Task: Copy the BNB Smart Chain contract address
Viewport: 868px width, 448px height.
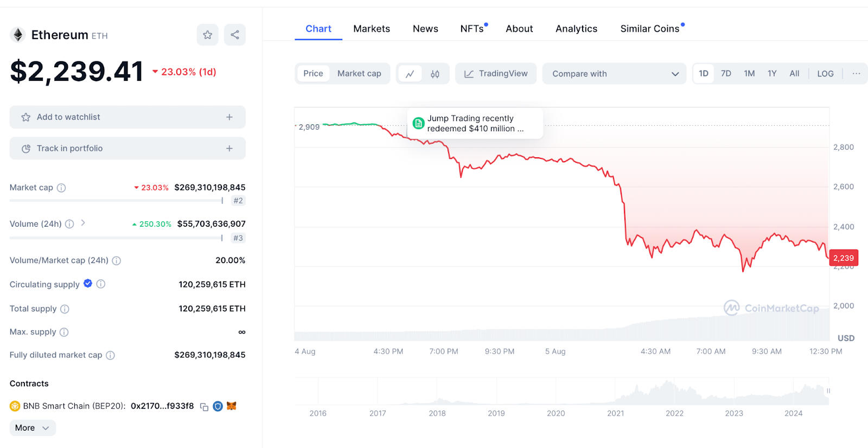Action: [205, 407]
